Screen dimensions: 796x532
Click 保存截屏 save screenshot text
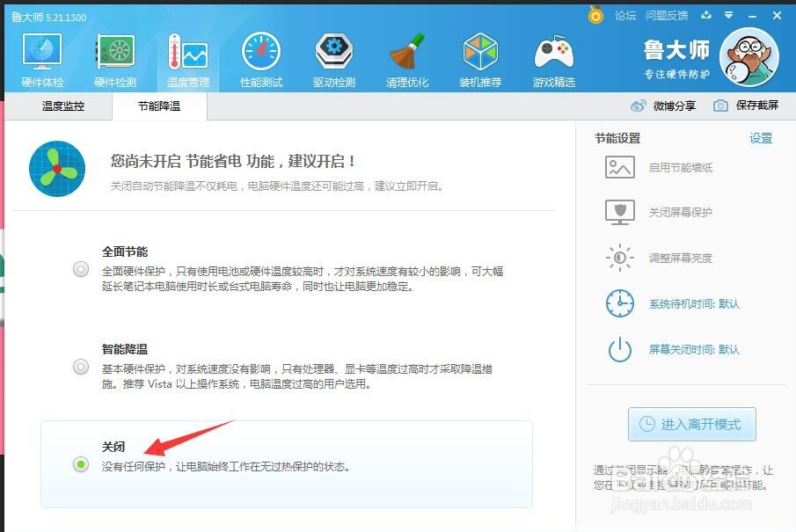coord(757,105)
